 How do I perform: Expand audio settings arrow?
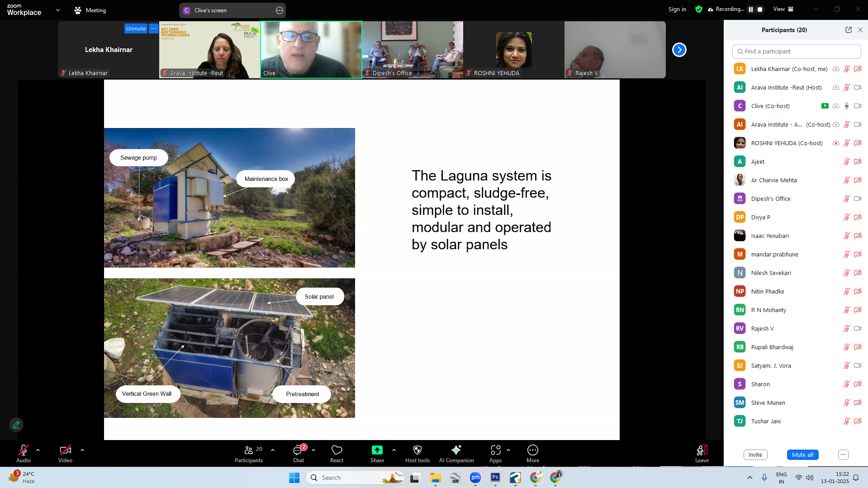tap(38, 450)
